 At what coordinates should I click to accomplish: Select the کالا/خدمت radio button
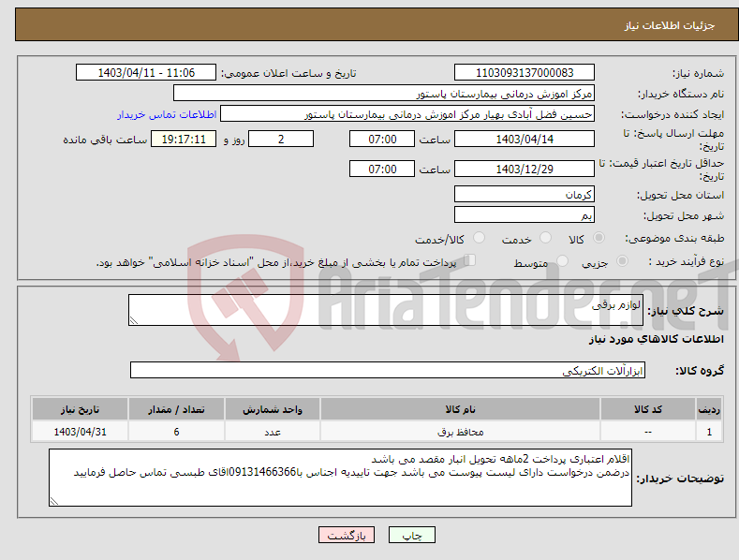tap(479, 238)
